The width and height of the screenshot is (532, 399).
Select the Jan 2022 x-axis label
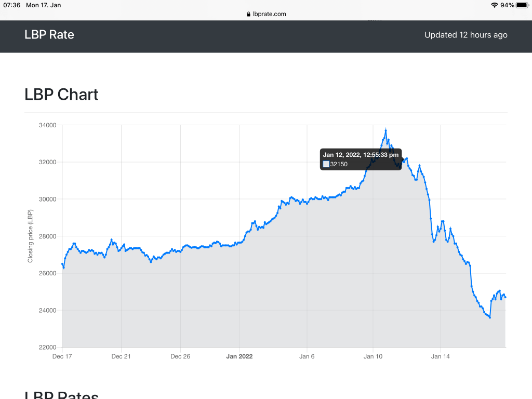click(240, 356)
